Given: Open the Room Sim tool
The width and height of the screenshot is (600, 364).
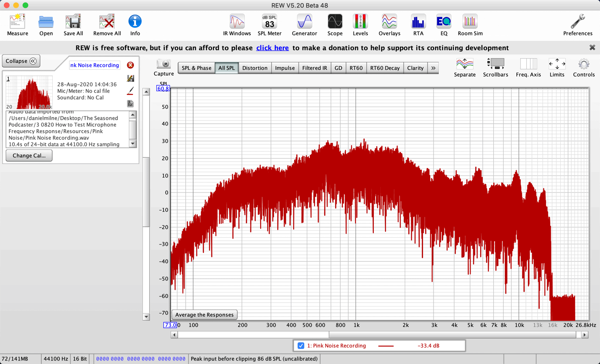Looking at the screenshot, I should tap(470, 24).
